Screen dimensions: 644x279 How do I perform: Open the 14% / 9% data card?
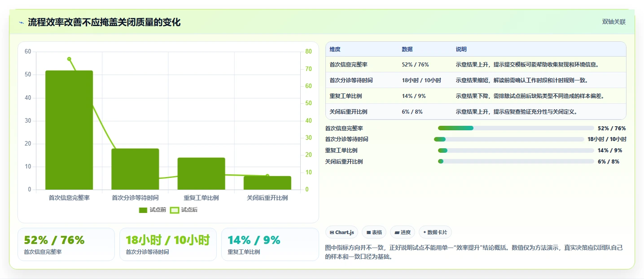pyautogui.click(x=270, y=244)
